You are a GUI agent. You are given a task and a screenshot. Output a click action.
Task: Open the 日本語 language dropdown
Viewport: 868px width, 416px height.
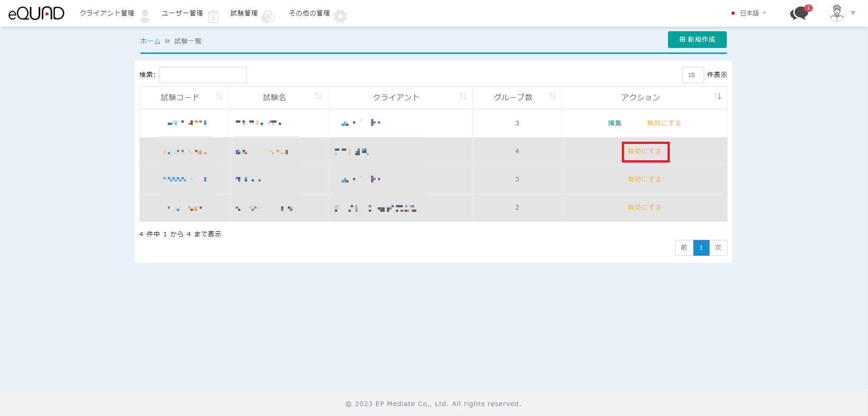click(x=749, y=13)
